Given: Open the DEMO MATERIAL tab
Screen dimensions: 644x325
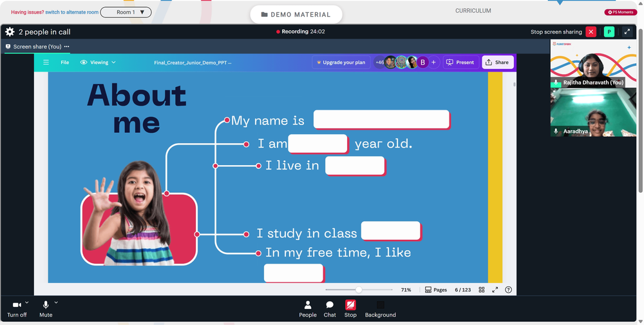Looking at the screenshot, I should click(x=296, y=14).
